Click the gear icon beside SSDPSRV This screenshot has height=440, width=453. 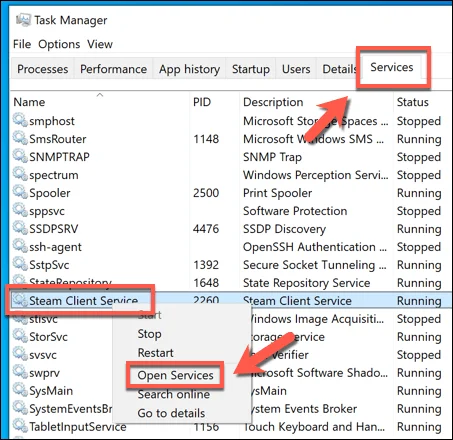click(20, 228)
